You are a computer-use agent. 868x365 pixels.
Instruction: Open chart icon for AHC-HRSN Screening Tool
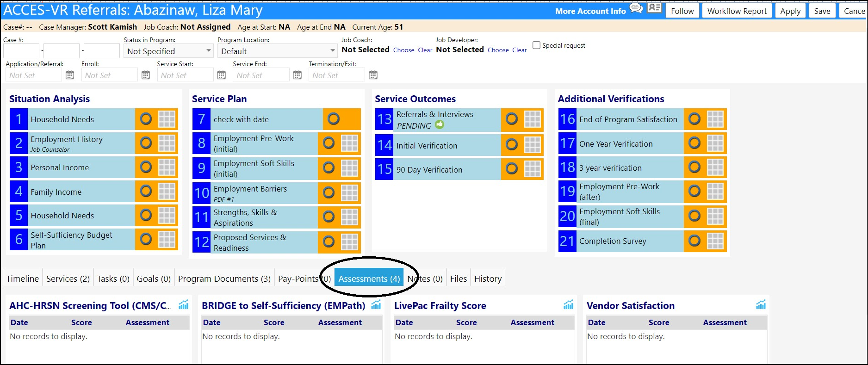(184, 304)
